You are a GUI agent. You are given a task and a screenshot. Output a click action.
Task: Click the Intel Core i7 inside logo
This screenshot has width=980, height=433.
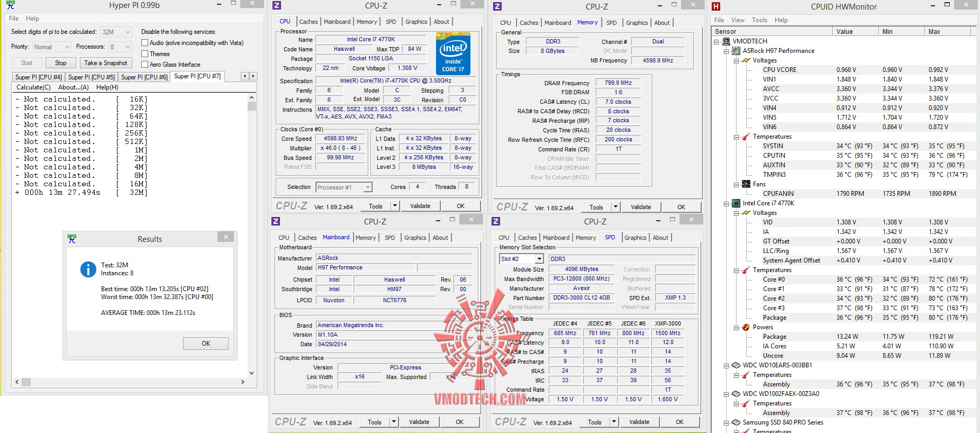coord(453,53)
